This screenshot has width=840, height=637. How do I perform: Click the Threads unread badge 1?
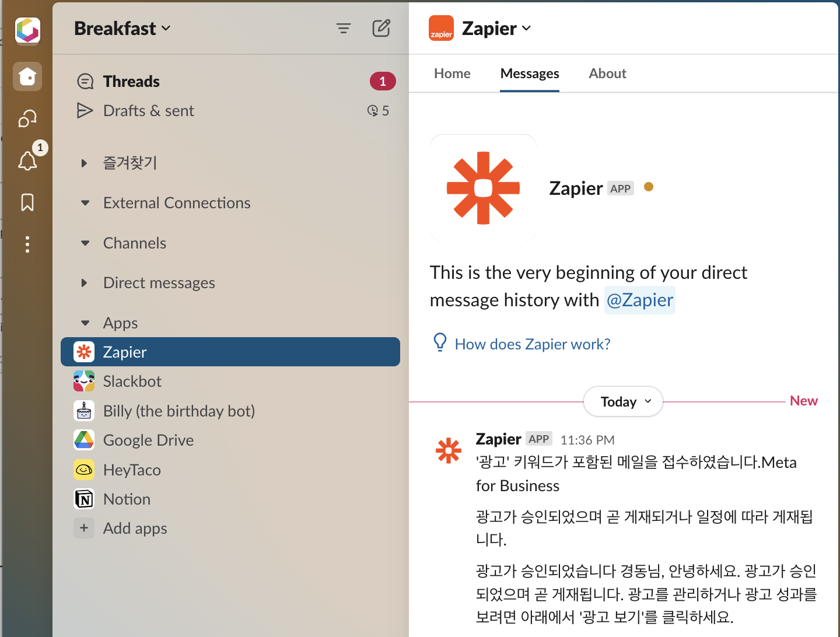(383, 81)
